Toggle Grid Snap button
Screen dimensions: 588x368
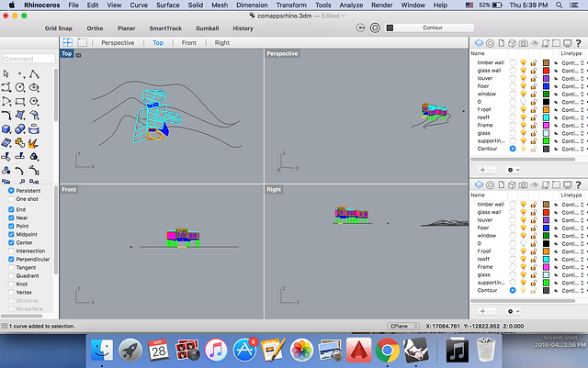click(x=59, y=28)
